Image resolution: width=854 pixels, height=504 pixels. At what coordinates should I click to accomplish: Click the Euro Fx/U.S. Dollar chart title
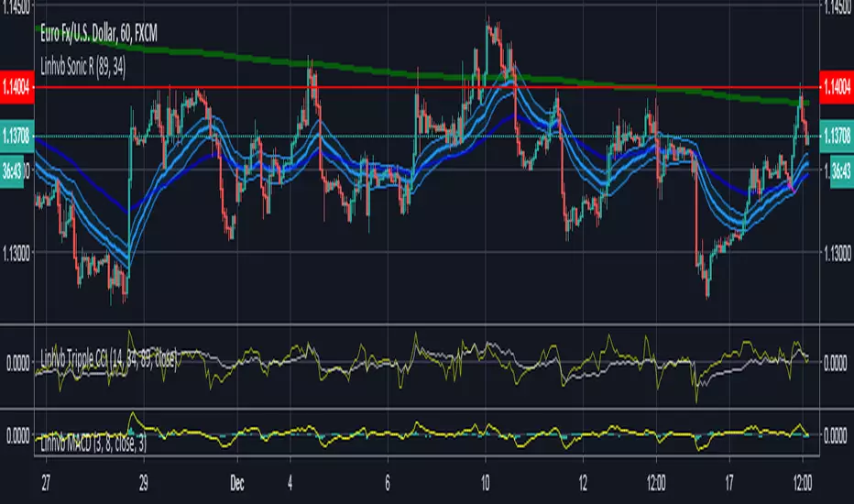(x=99, y=34)
